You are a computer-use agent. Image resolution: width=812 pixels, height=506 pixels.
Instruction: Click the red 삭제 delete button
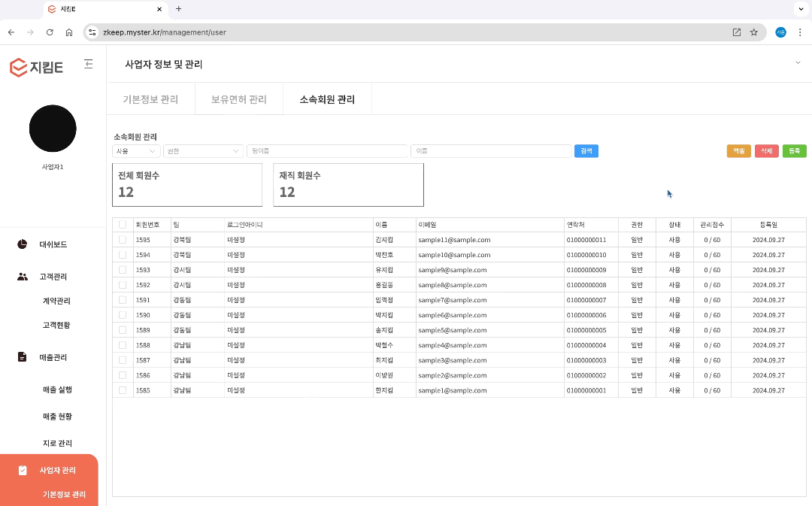pyautogui.click(x=767, y=150)
